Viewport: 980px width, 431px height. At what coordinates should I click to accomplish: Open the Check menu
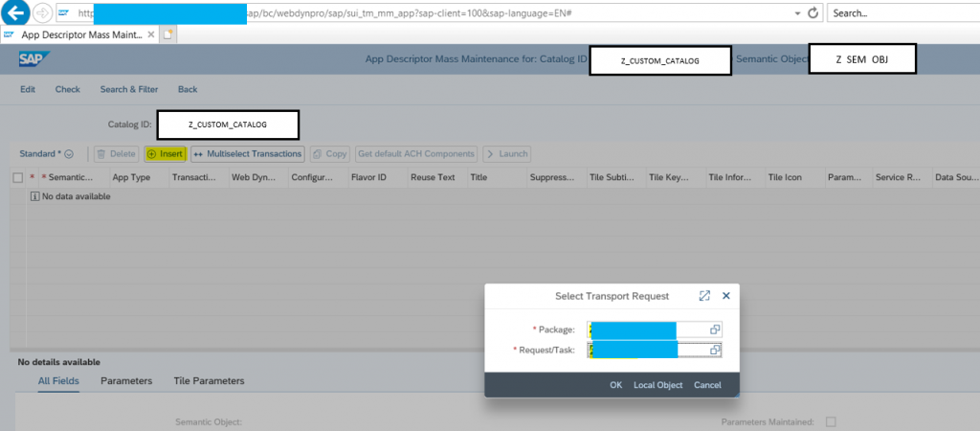tap(68, 89)
